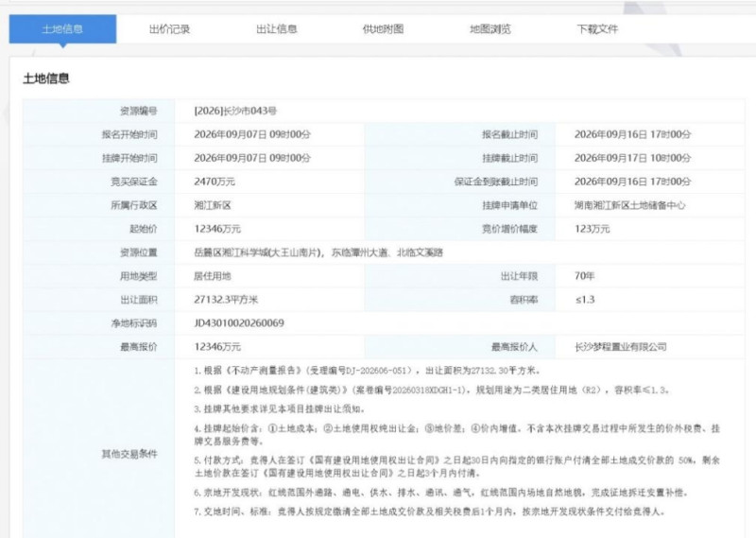The image size is (756, 538).
Task: Click 湖南湘江新区土地储备中心 applicant text
Action: click(629, 205)
